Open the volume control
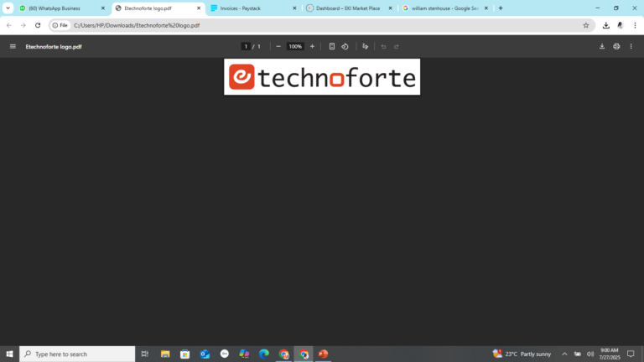Viewport: 644px width, 362px height. 590,354
